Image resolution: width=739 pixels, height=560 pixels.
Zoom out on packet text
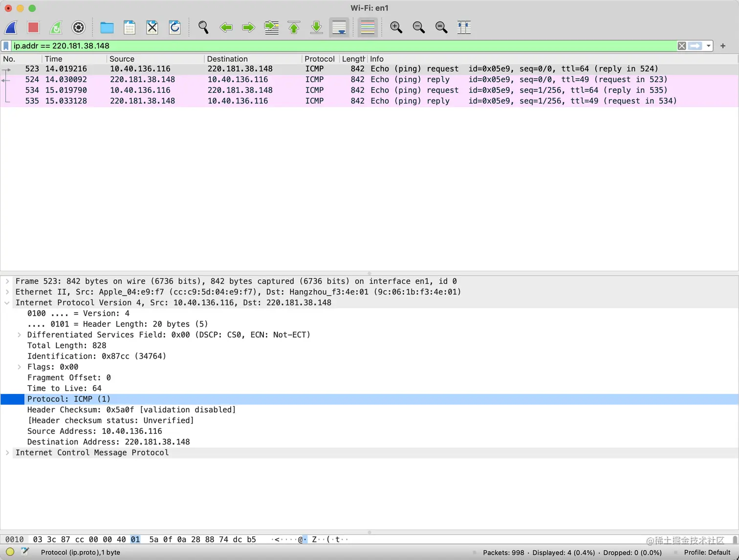coord(418,27)
